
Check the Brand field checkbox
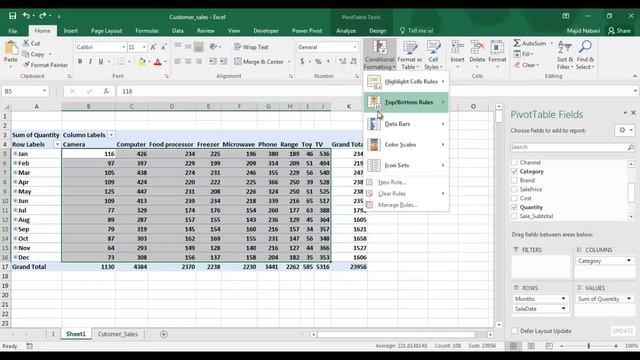514,180
